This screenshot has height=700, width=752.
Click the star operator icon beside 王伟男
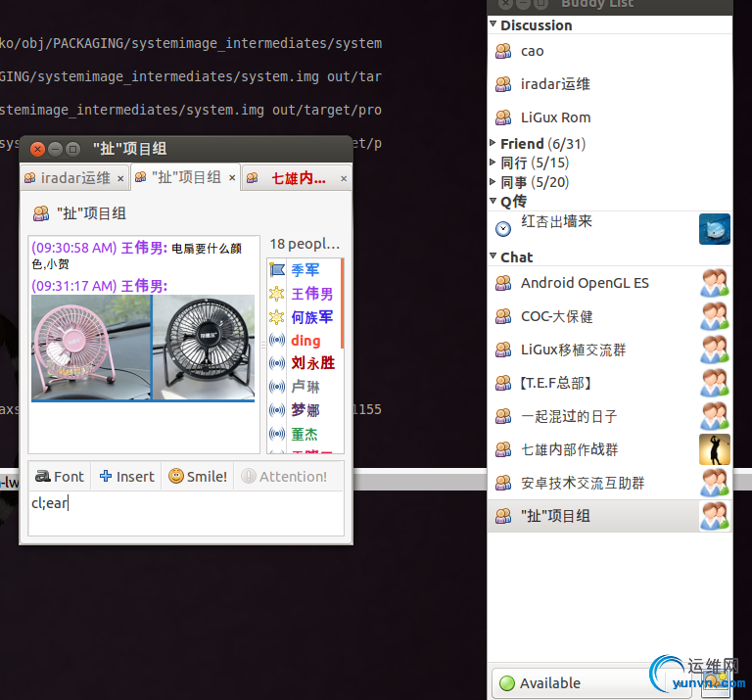(277, 294)
